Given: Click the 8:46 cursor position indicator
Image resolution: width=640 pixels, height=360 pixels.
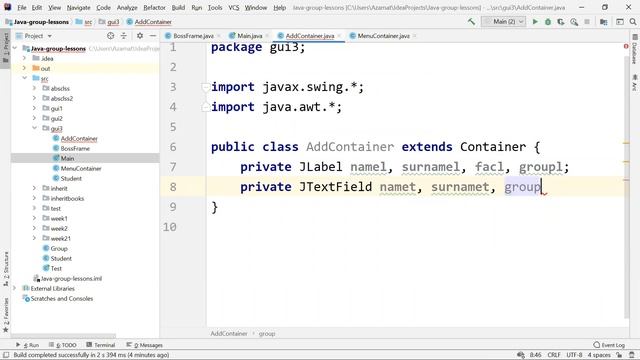Looking at the screenshot, I should click(x=536, y=355).
